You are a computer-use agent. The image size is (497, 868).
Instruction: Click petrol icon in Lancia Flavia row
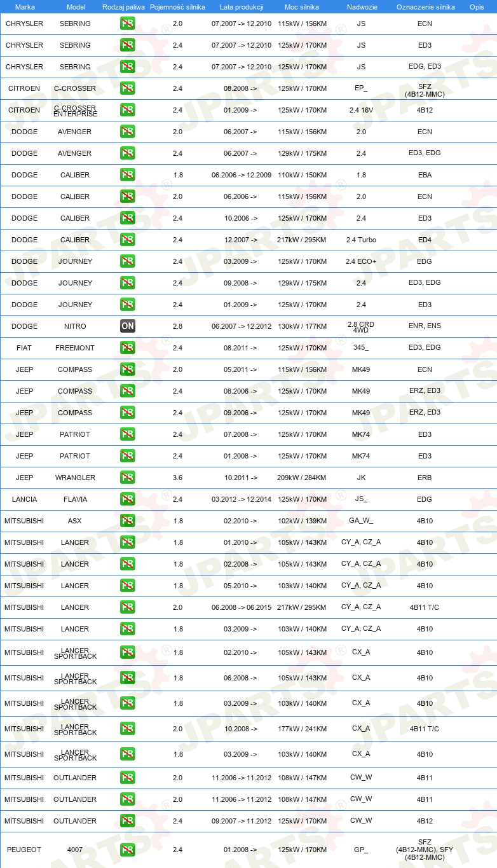pyautogui.click(x=128, y=499)
